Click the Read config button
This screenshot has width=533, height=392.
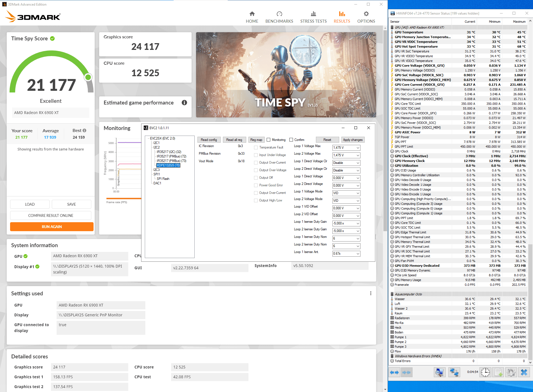209,140
